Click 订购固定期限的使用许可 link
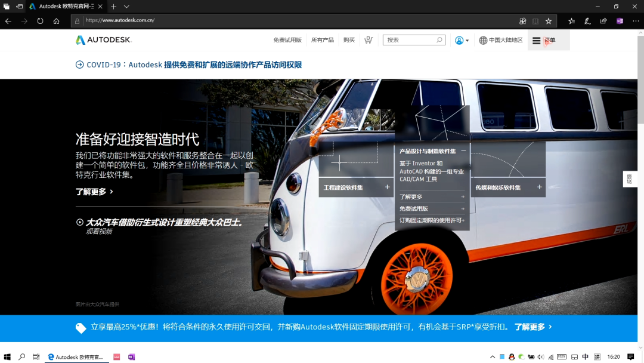This screenshot has height=363, width=644. (x=432, y=220)
